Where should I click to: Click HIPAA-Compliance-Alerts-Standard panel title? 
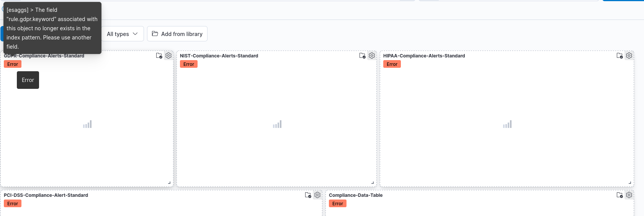click(x=424, y=56)
